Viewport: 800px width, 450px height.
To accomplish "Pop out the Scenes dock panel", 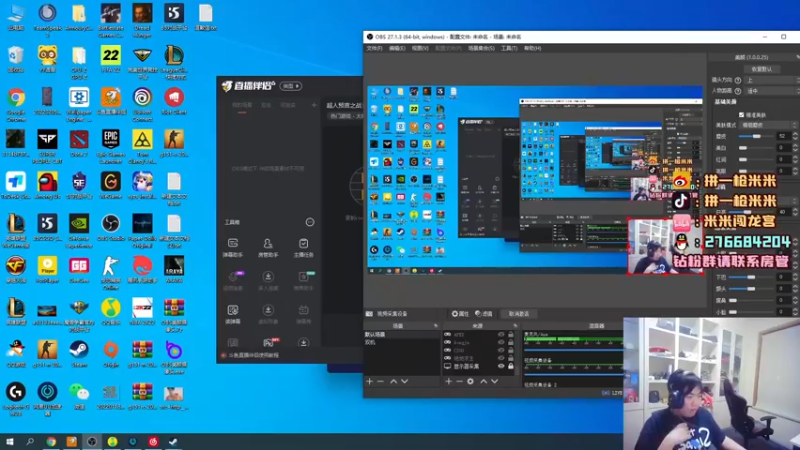I will pos(436,326).
